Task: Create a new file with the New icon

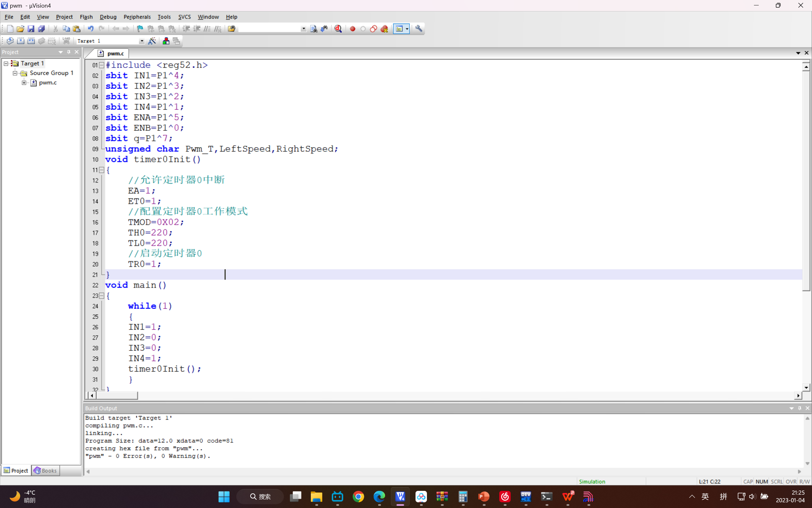Action: pyautogui.click(x=10, y=29)
